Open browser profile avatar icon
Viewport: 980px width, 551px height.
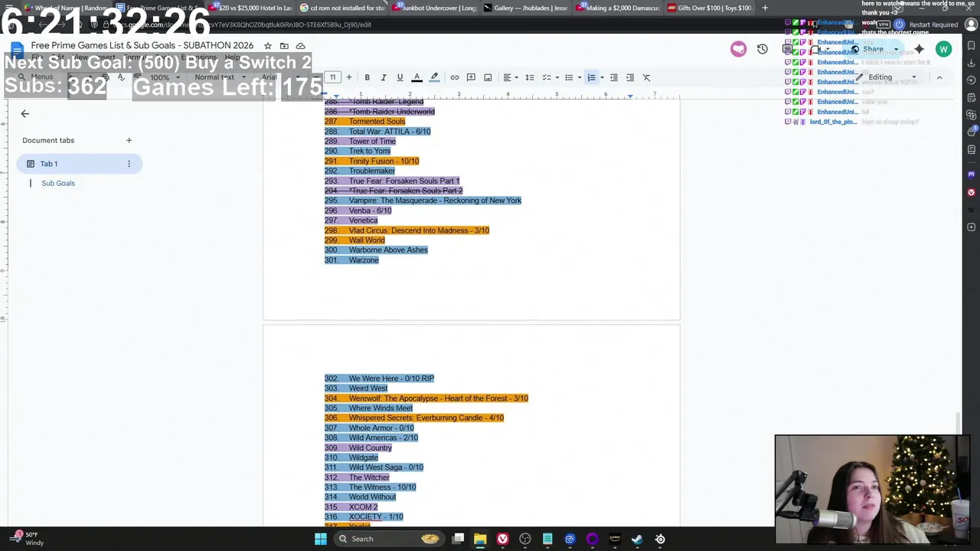[971, 24]
